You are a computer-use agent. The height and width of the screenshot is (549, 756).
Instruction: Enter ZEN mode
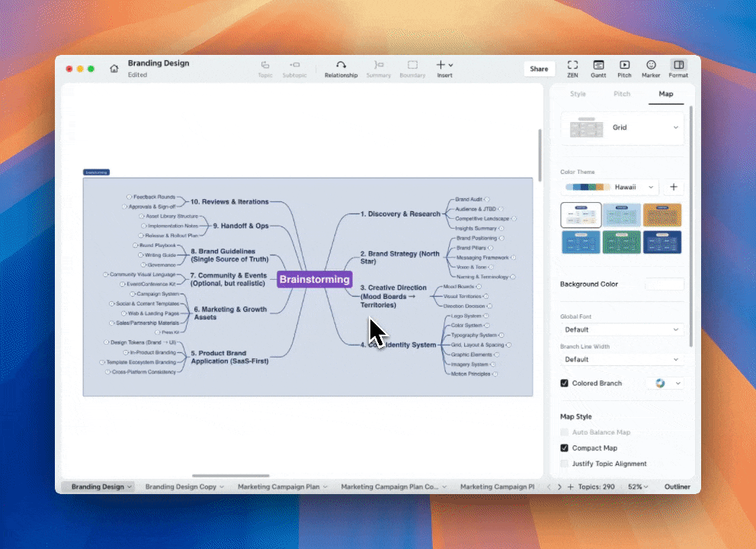pos(572,69)
